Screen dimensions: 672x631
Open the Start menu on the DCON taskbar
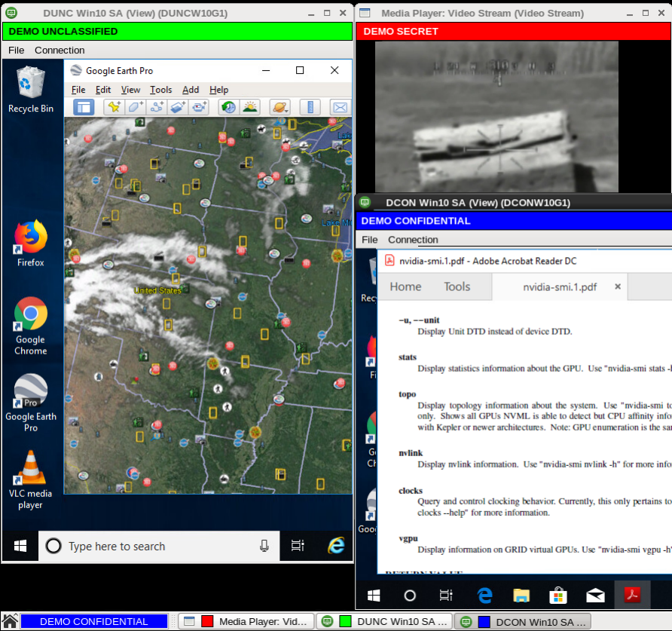(374, 596)
